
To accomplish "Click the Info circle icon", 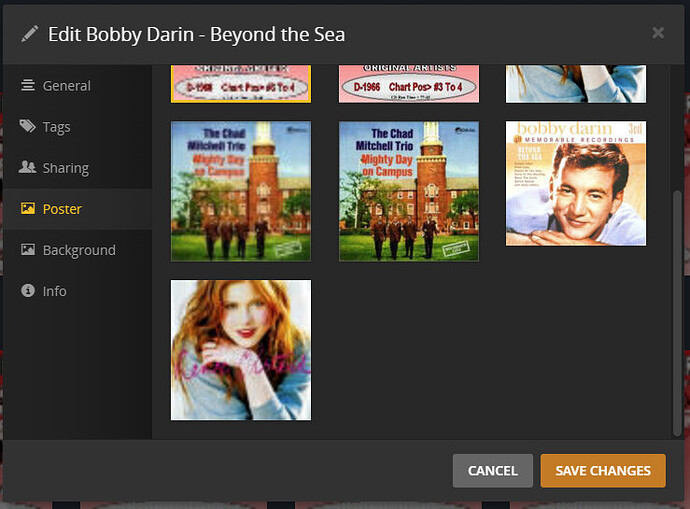I will (28, 290).
